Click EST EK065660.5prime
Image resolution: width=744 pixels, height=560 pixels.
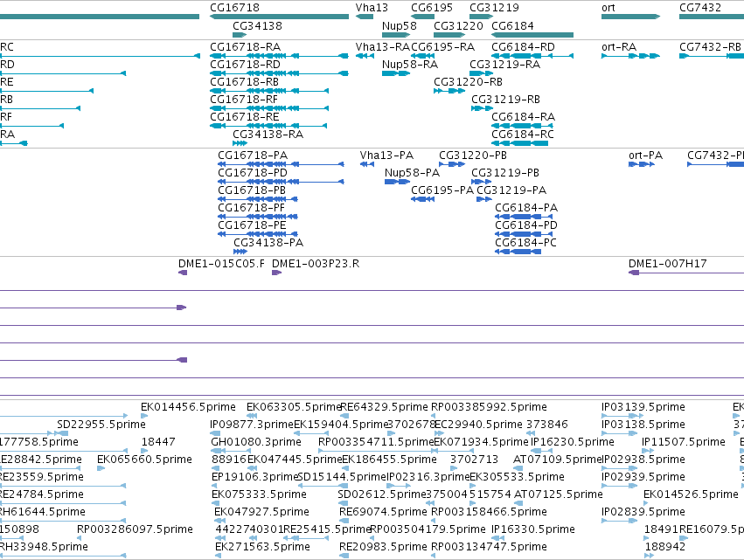[144, 460]
